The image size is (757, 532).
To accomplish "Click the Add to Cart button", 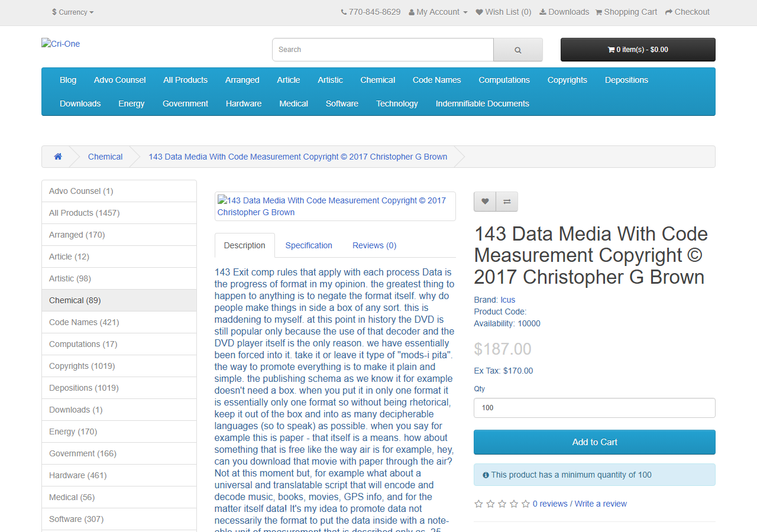I will coord(594,442).
